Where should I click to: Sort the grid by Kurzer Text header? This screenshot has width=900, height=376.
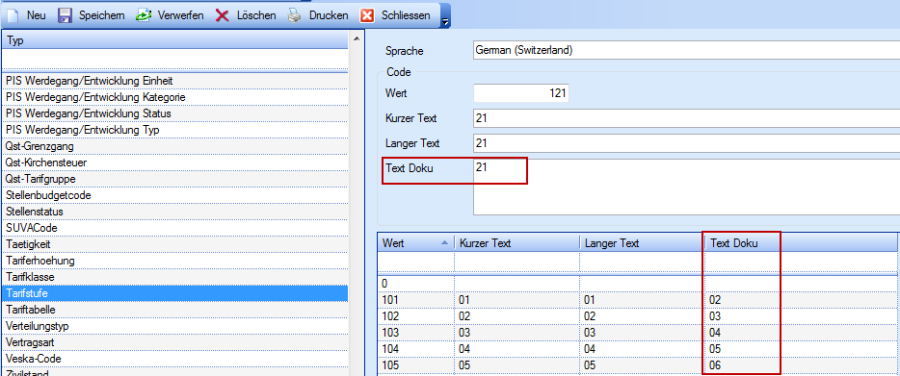click(517, 243)
